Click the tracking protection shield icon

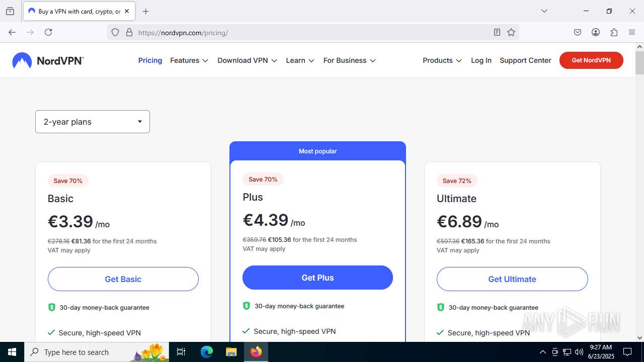pos(115,32)
